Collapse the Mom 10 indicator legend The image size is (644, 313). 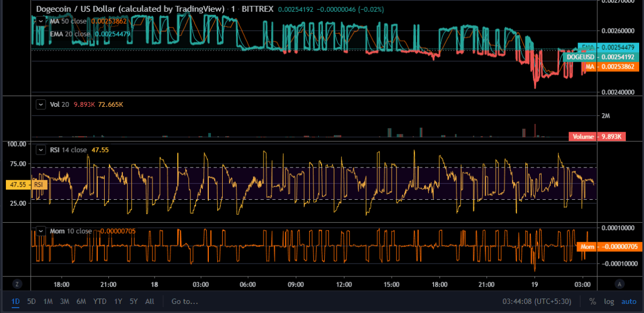(40, 231)
